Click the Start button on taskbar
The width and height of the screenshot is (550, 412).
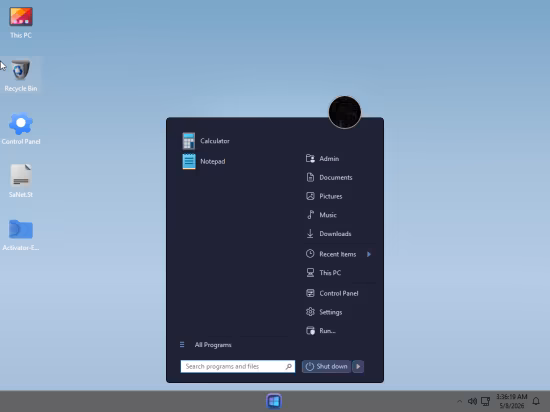pyautogui.click(x=274, y=401)
